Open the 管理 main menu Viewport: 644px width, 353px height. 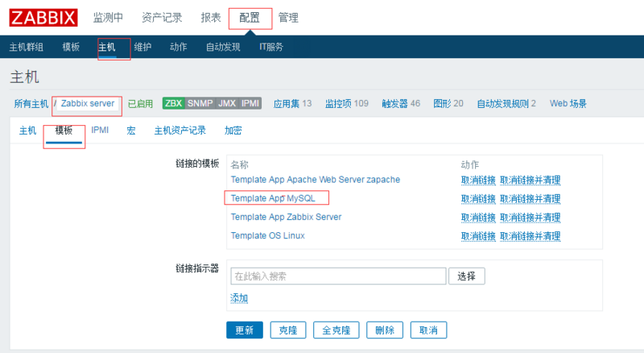click(x=288, y=18)
